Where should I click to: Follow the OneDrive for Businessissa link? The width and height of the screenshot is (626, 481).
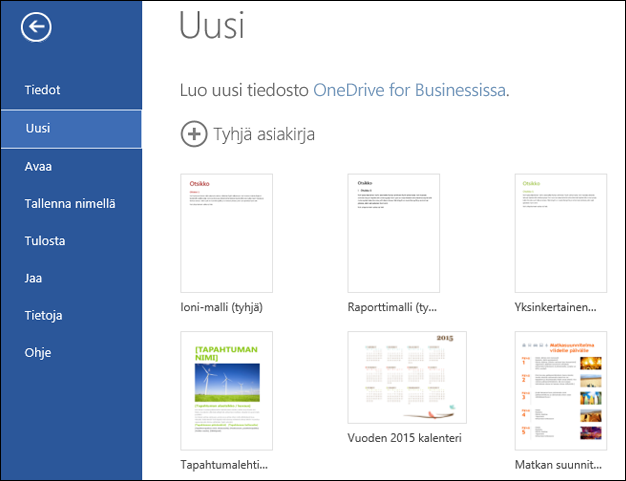pos(410,90)
